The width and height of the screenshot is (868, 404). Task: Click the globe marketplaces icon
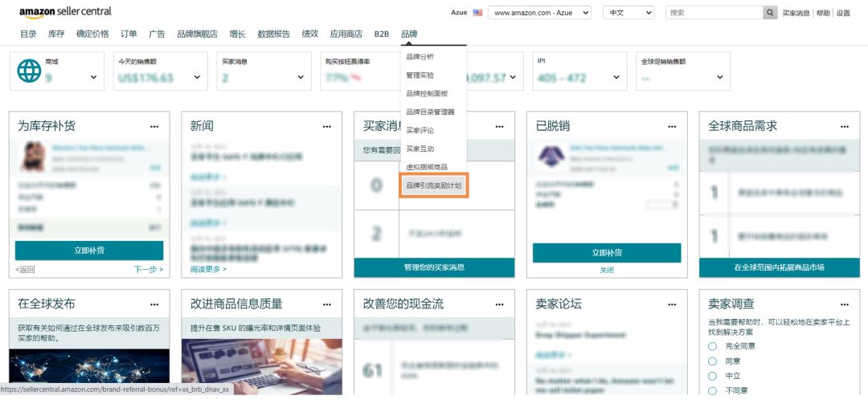29,71
